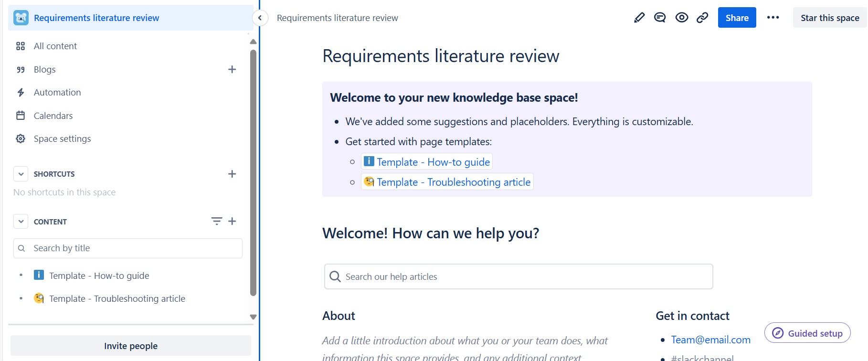Collapse the sidebar with the chevron button

pyautogui.click(x=260, y=18)
